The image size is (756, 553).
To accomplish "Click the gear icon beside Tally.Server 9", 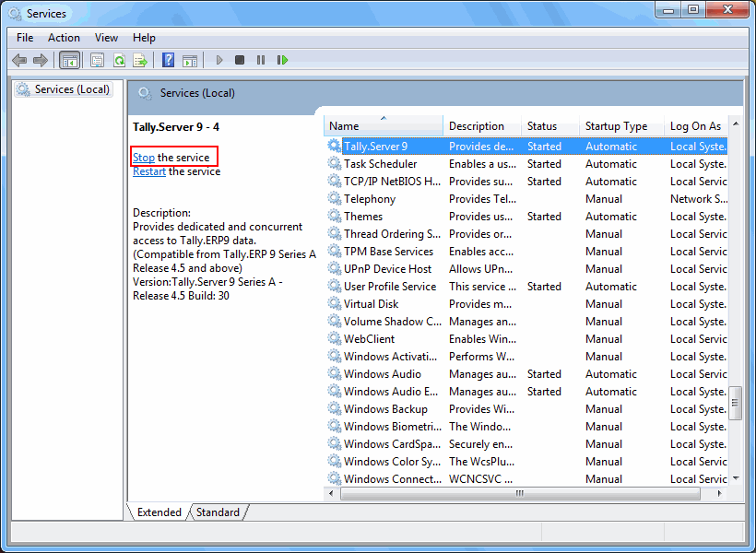I will pos(334,146).
